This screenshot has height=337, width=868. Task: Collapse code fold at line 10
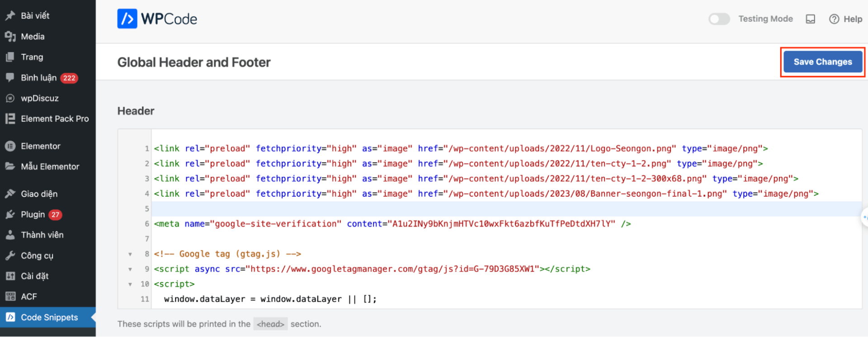point(130,284)
